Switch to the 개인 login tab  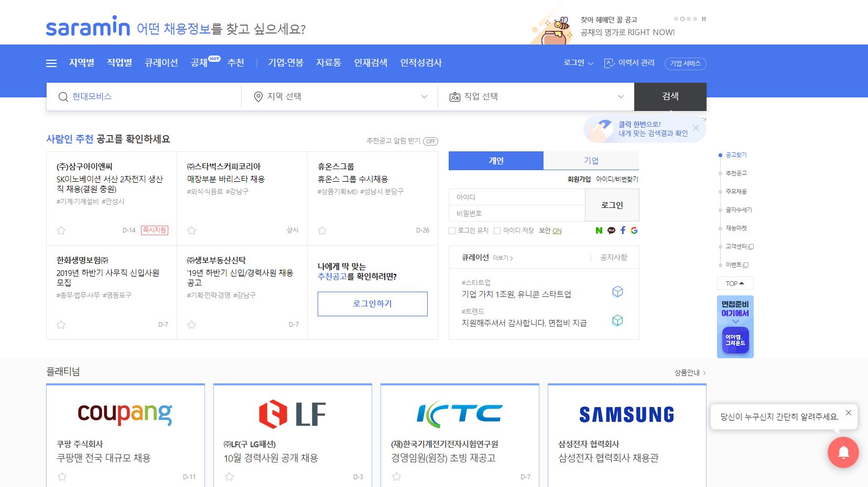[496, 161]
